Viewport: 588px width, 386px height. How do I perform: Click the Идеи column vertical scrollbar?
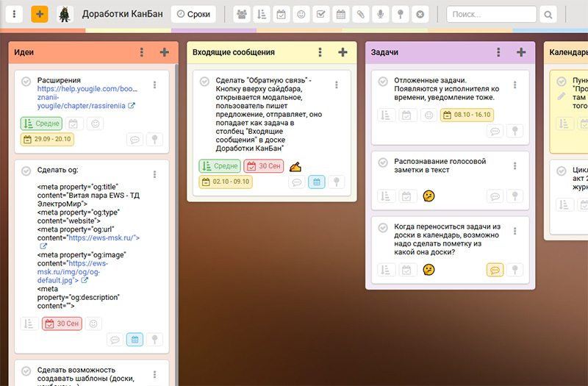click(x=177, y=225)
